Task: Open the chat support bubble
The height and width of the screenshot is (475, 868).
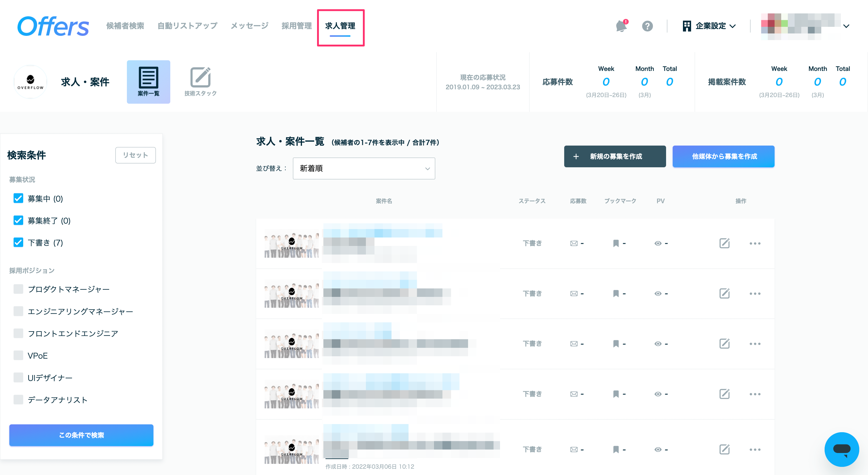Action: (841, 449)
